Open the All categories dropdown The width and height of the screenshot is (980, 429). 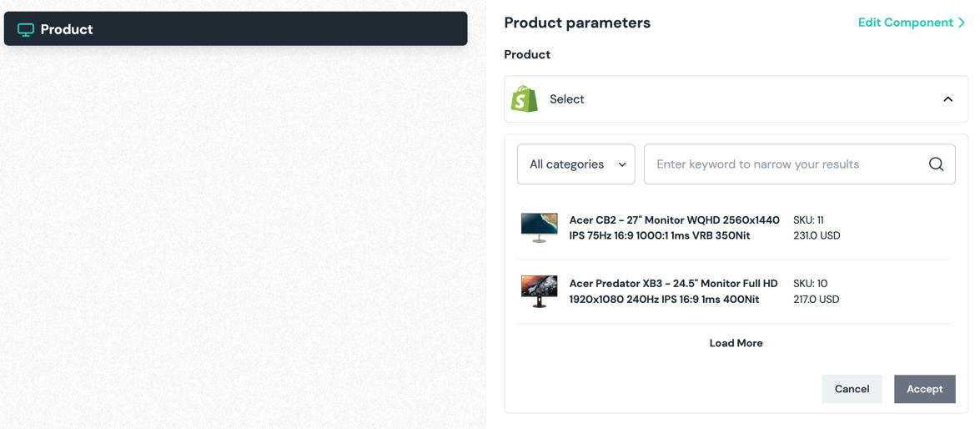click(575, 164)
